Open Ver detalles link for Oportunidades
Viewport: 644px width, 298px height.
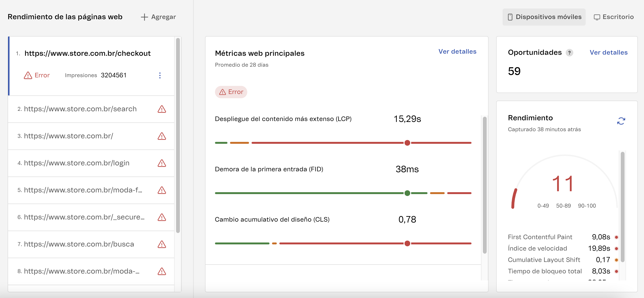tap(608, 52)
